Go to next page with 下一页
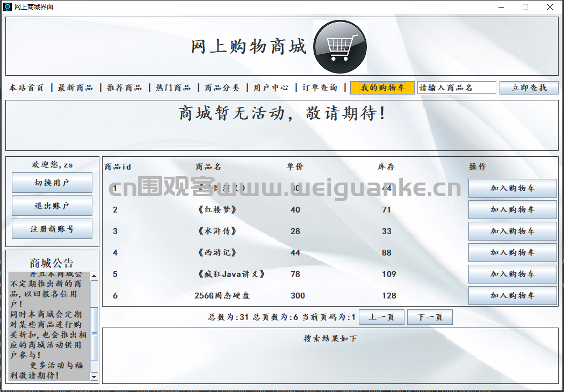 click(430, 317)
